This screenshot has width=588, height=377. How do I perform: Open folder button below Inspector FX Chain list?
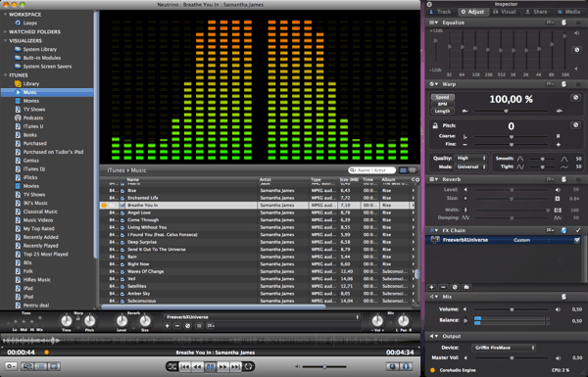click(466, 287)
